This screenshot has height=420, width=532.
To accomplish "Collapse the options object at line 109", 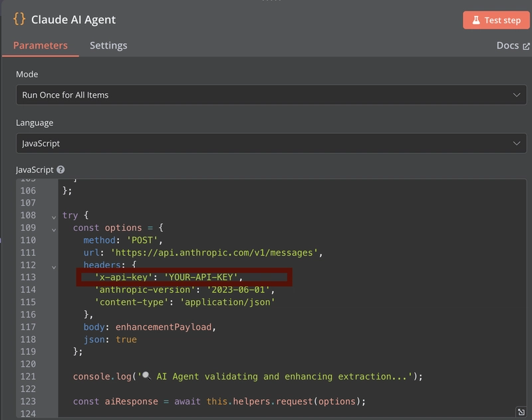I will [54, 230].
